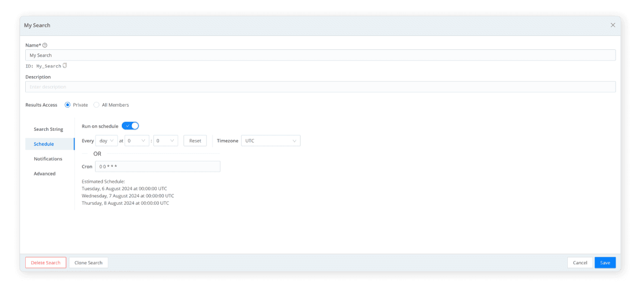644x295 pixels.
Task: Open the minute selection dropdown
Action: click(165, 141)
